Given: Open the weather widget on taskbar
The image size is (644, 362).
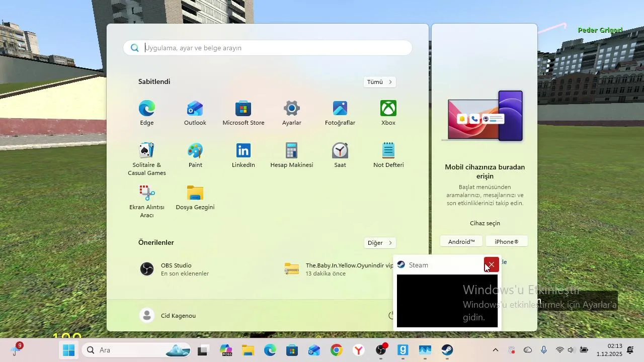Looking at the screenshot, I should pyautogui.click(x=16, y=350).
